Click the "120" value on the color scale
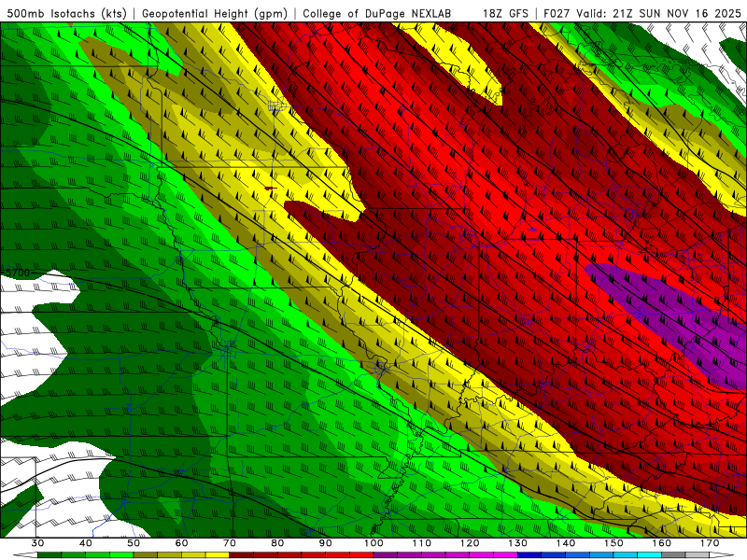Image resolution: width=747 pixels, height=560 pixels. (470, 543)
